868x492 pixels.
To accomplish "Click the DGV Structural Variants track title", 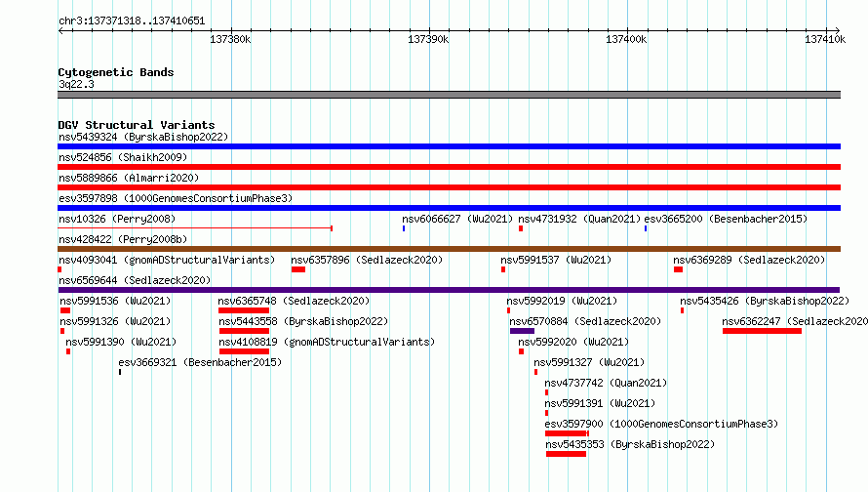I will (x=137, y=125).
